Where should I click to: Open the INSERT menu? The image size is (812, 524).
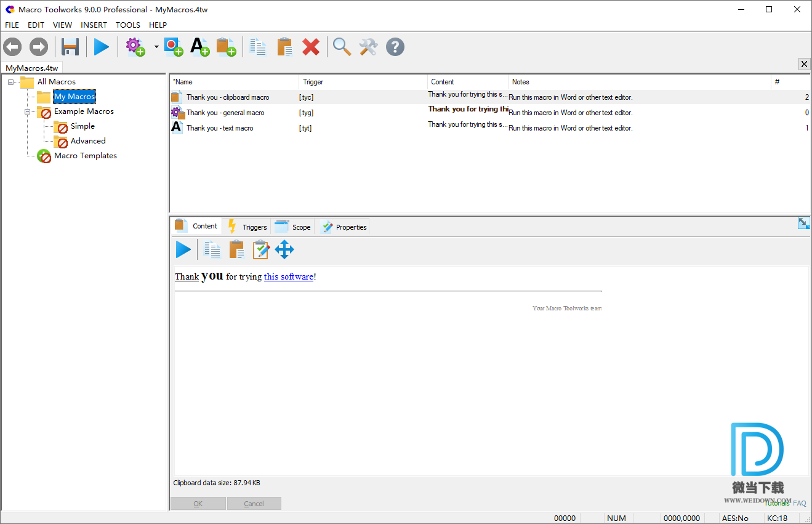(x=94, y=25)
